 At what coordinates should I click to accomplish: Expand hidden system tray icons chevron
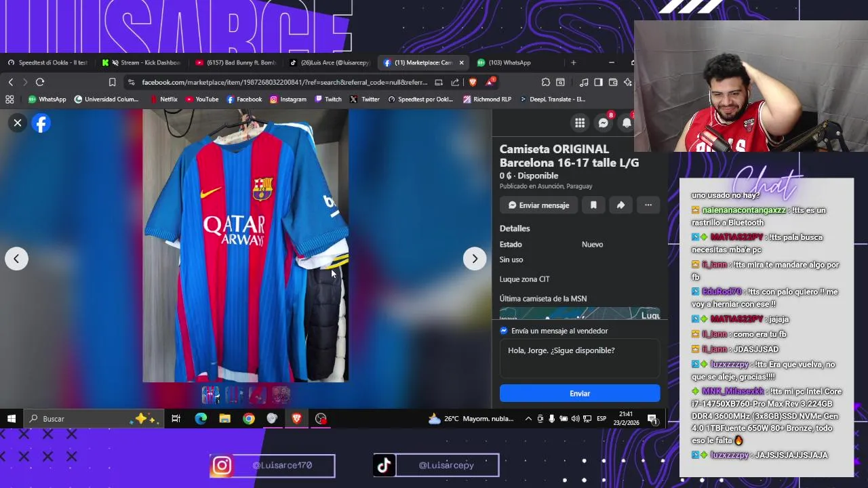[x=528, y=419]
